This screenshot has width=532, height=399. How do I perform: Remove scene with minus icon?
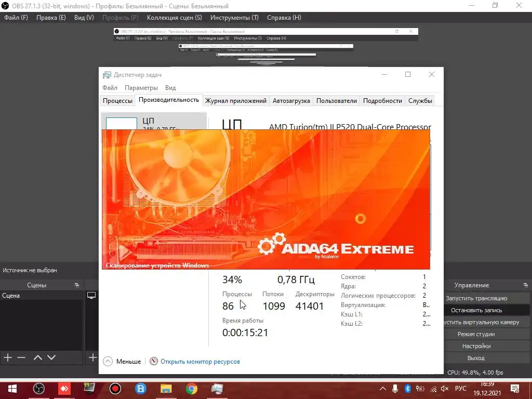[x=21, y=357]
